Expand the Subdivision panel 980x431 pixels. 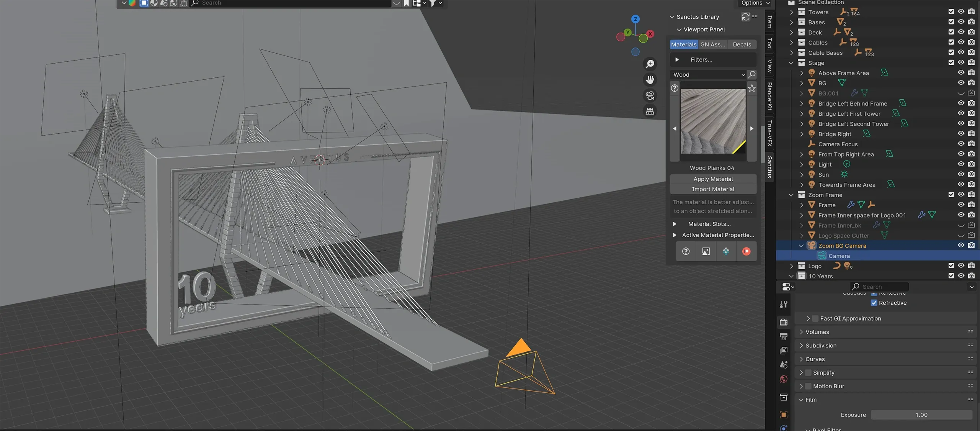(x=801, y=346)
